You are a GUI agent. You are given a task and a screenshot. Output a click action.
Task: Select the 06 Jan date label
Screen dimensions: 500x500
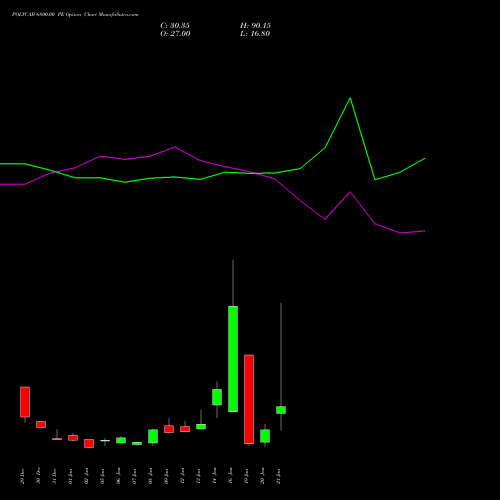point(118,476)
